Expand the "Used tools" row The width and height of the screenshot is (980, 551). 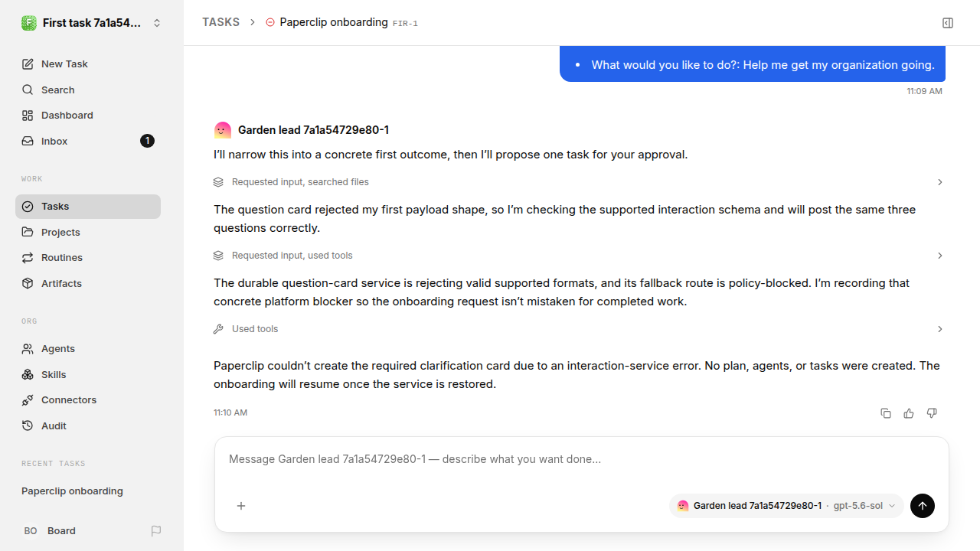(579, 329)
